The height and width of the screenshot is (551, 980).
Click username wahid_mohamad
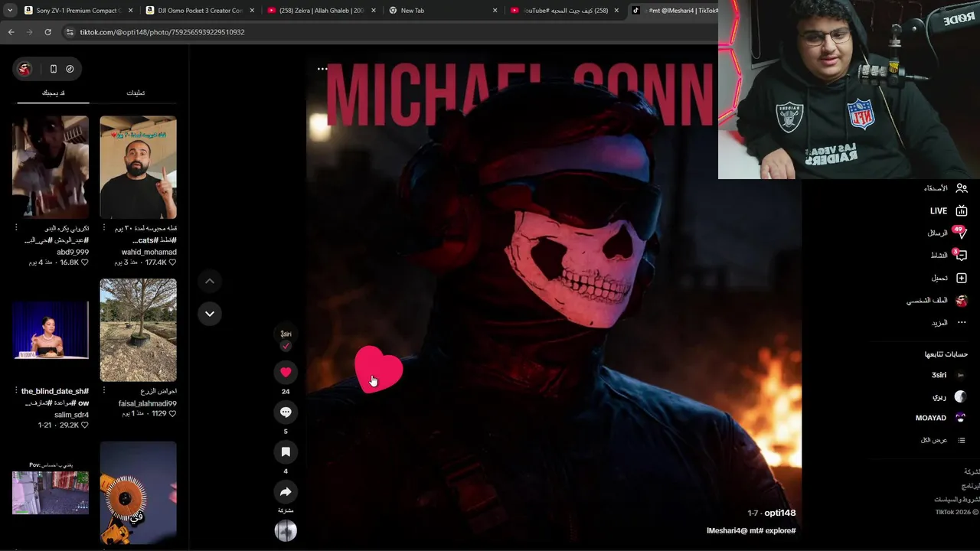click(x=149, y=252)
